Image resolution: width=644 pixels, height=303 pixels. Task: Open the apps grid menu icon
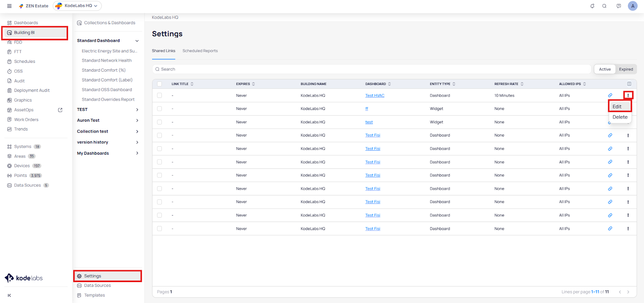9,6
